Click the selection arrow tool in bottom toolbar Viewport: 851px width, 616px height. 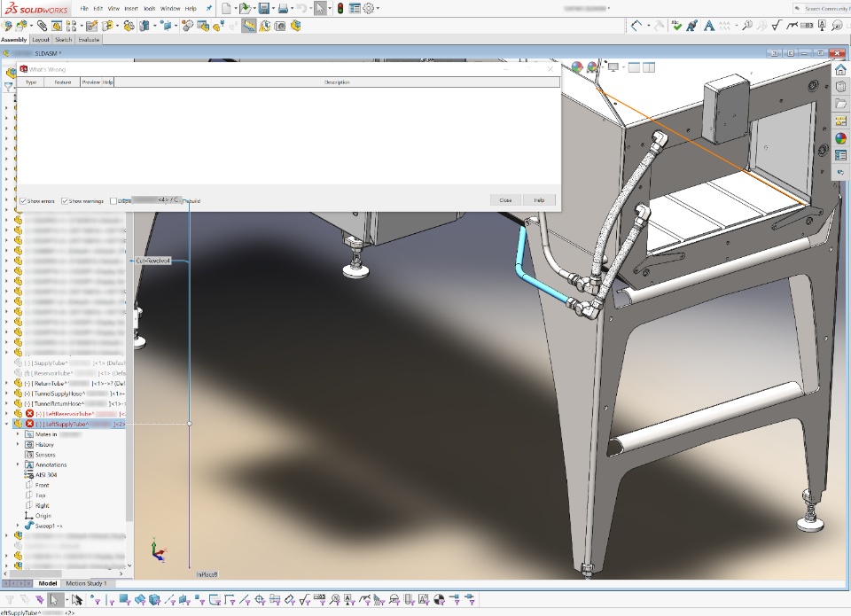pos(53,599)
